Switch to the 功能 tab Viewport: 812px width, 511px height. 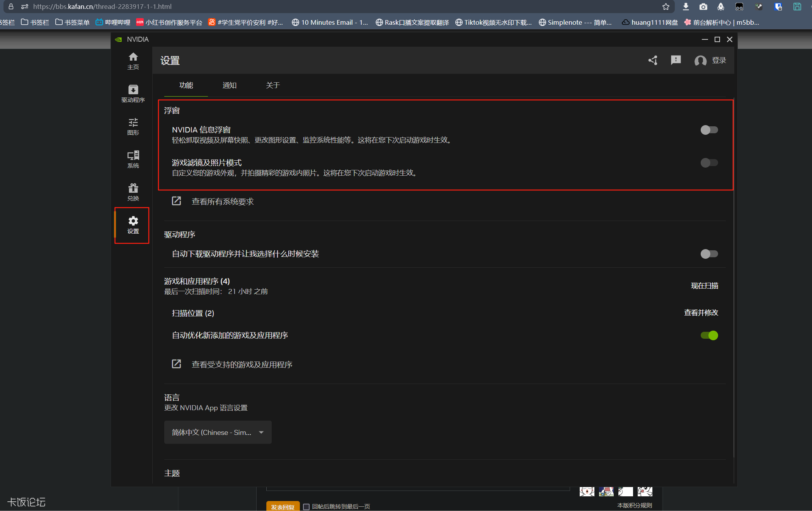(186, 85)
